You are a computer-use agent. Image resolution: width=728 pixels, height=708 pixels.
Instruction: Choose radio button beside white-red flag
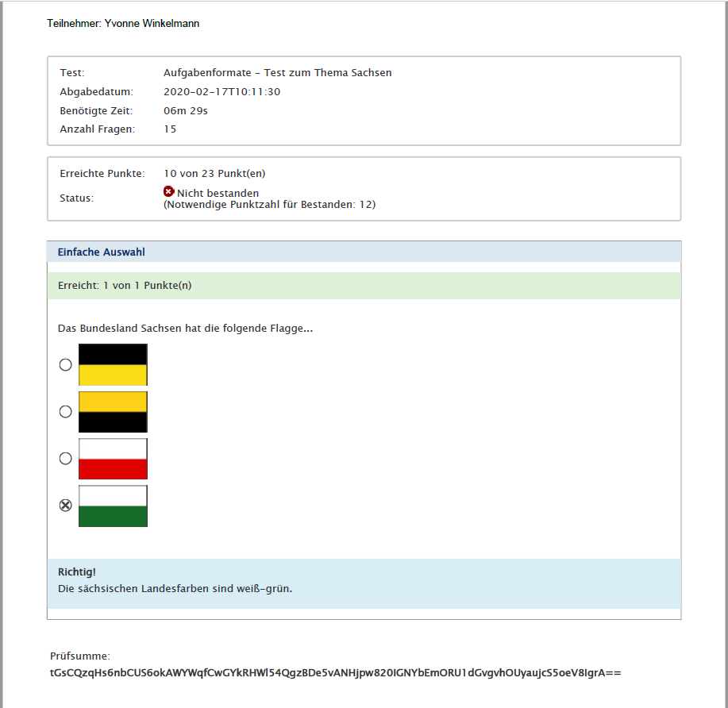click(66, 459)
